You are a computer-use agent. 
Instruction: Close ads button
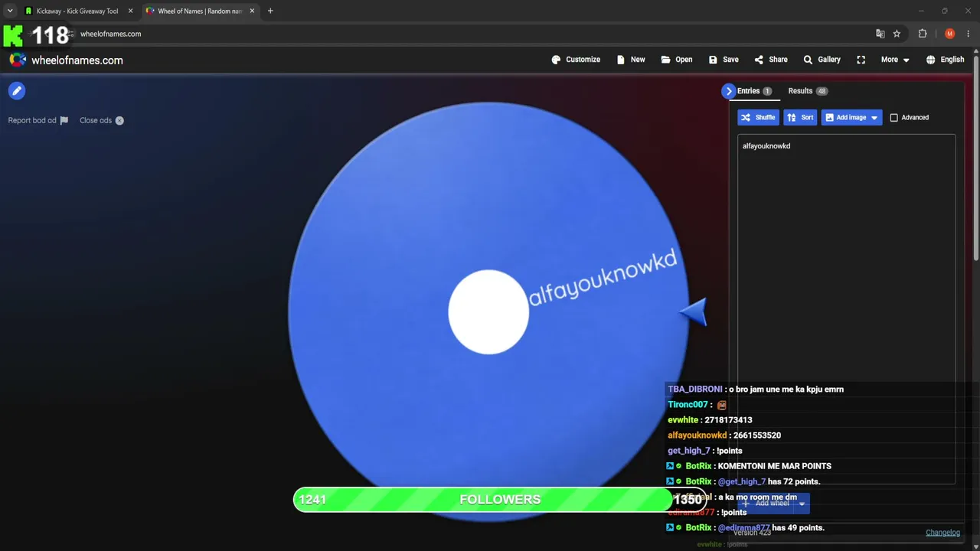click(x=102, y=120)
